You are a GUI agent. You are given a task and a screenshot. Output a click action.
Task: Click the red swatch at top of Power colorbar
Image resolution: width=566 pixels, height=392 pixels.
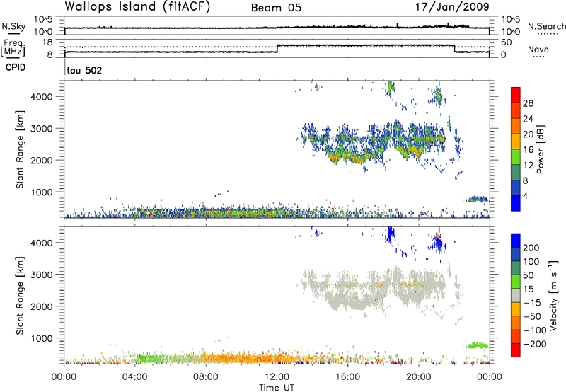coord(516,95)
